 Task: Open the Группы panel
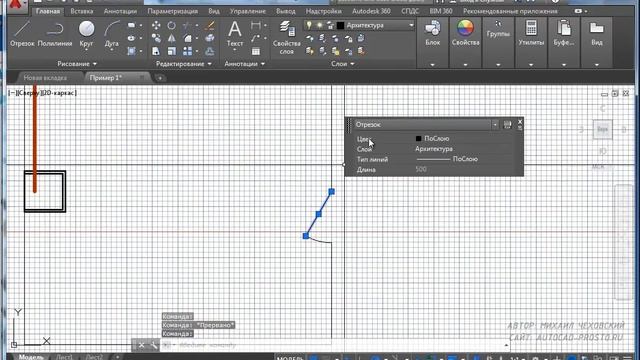tap(498, 29)
